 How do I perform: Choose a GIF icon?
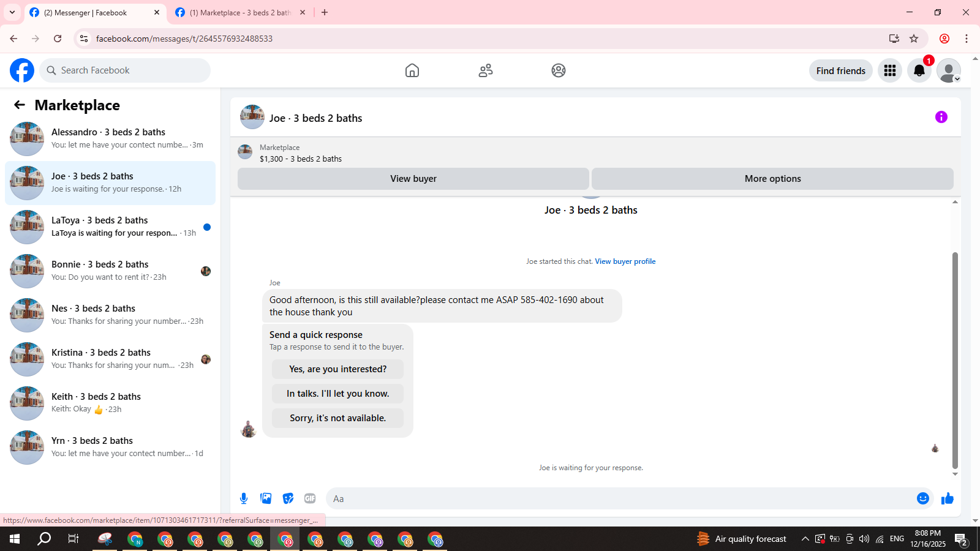click(310, 498)
